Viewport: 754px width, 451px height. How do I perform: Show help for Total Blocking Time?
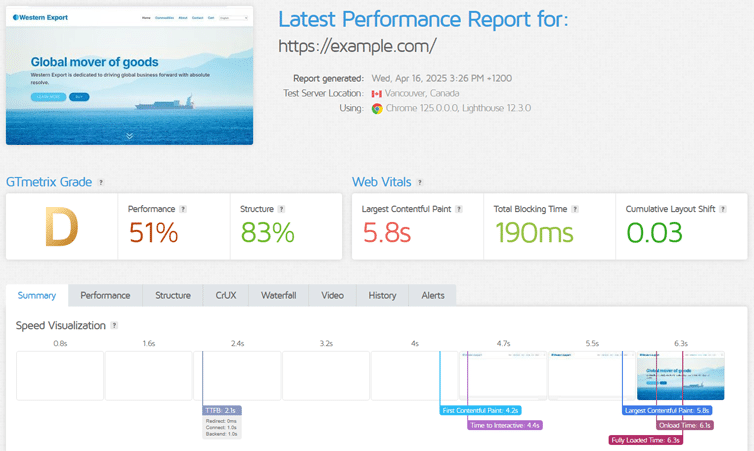click(x=575, y=209)
